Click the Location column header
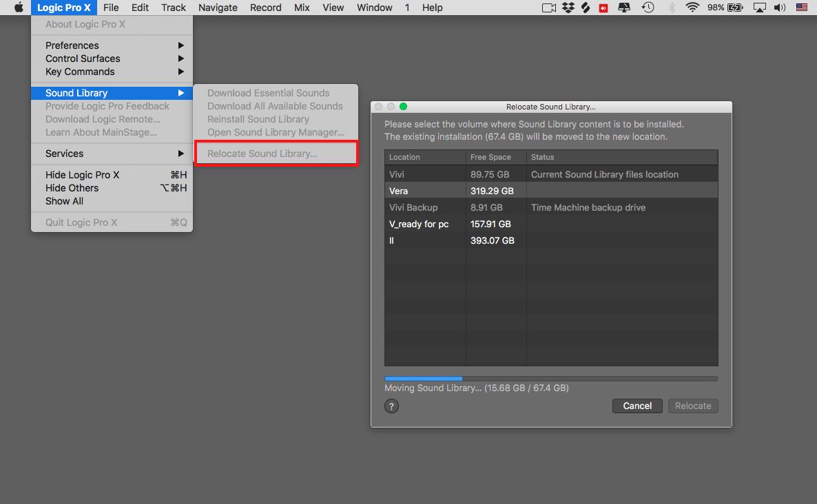This screenshot has height=504, width=817. (x=425, y=157)
